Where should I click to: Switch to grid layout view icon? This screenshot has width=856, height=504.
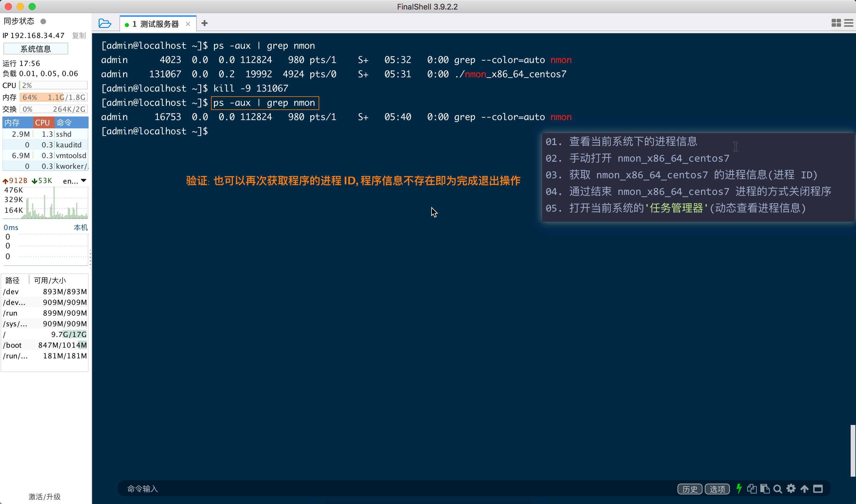[836, 23]
